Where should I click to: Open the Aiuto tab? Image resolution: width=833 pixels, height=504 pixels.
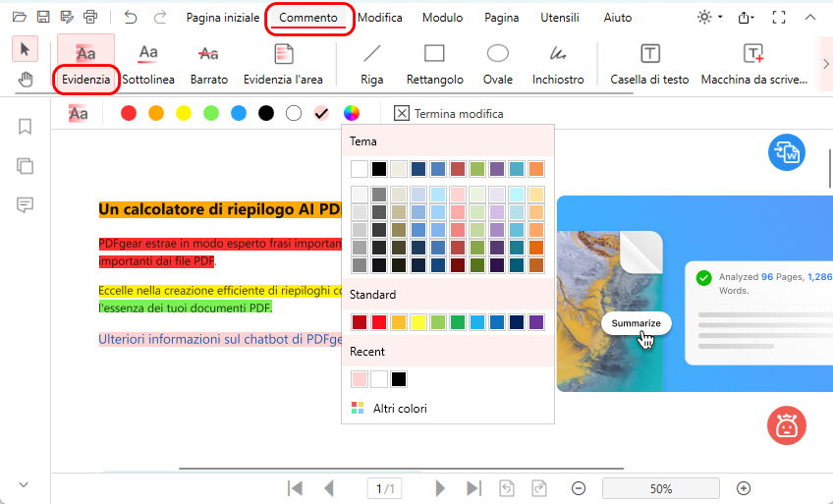618,18
